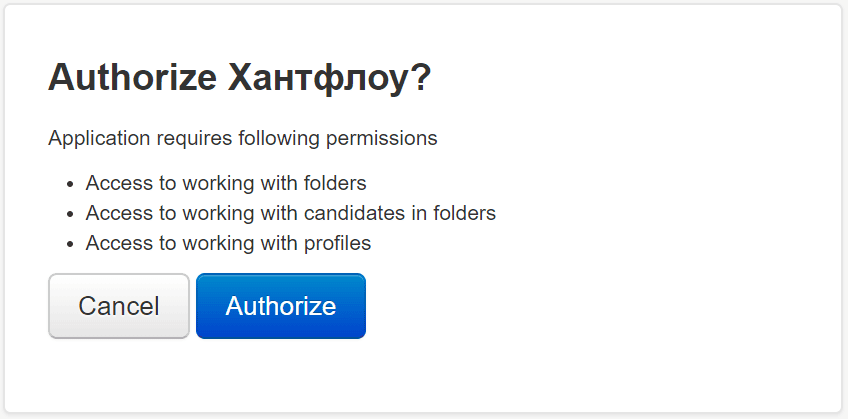
Task: Click the "Application requires following permissions" text
Action: [243, 138]
